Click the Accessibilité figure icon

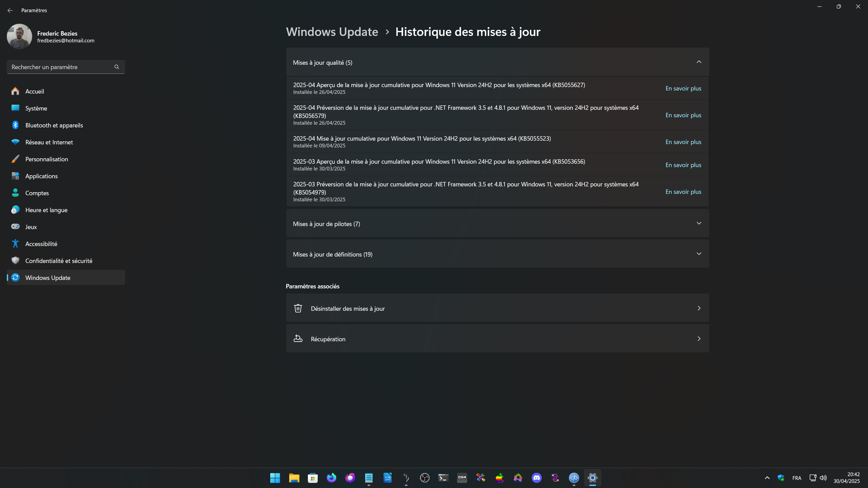pyautogui.click(x=15, y=243)
